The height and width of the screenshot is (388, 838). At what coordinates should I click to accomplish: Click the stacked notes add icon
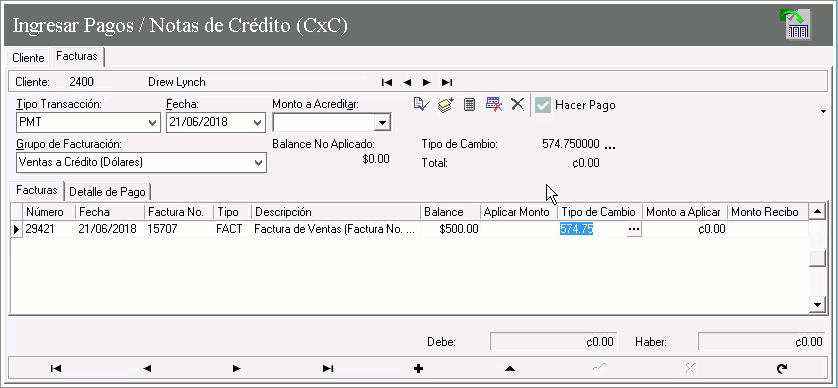pyautogui.click(x=446, y=104)
